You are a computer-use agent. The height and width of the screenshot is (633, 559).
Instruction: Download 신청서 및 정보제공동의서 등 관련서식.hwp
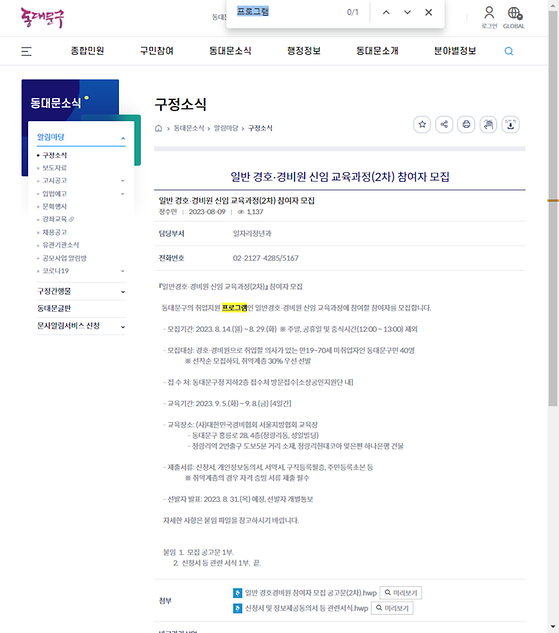[306, 608]
